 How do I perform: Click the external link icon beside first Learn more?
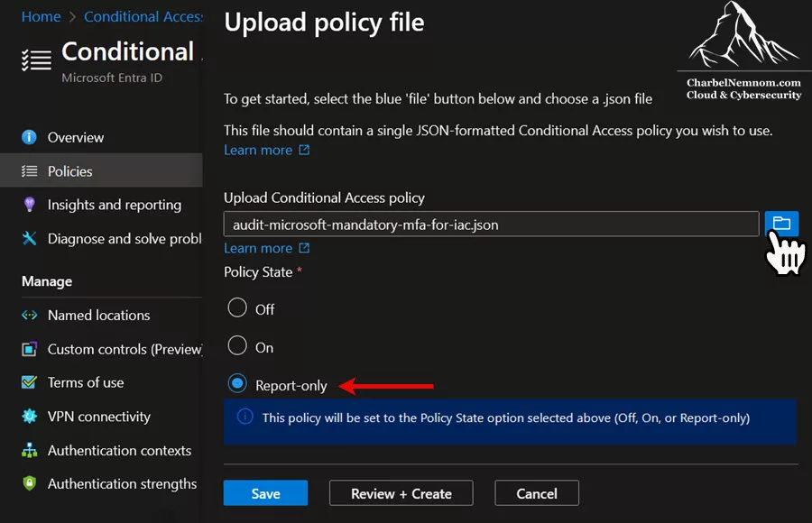tap(304, 150)
